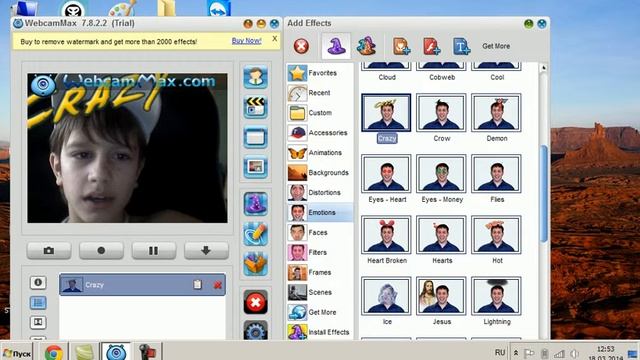Take a snapshot with the camera button
Viewport: 640px width, 360px height.
(49, 251)
